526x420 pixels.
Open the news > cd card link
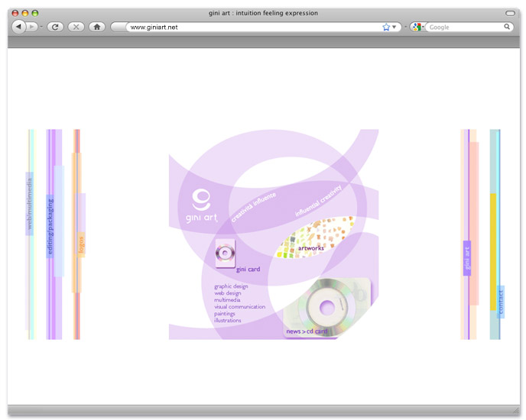tap(307, 332)
